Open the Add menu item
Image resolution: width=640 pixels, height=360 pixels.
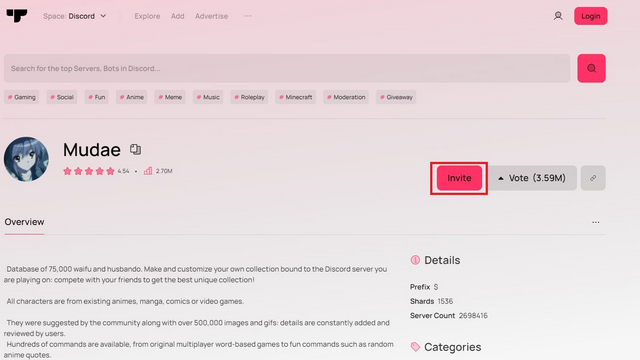(178, 16)
